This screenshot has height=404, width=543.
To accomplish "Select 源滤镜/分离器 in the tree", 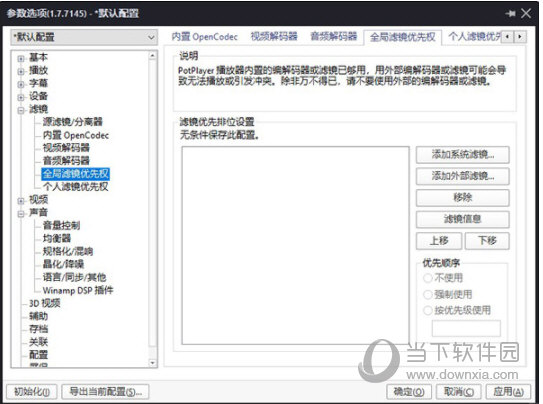I will pos(72,122).
